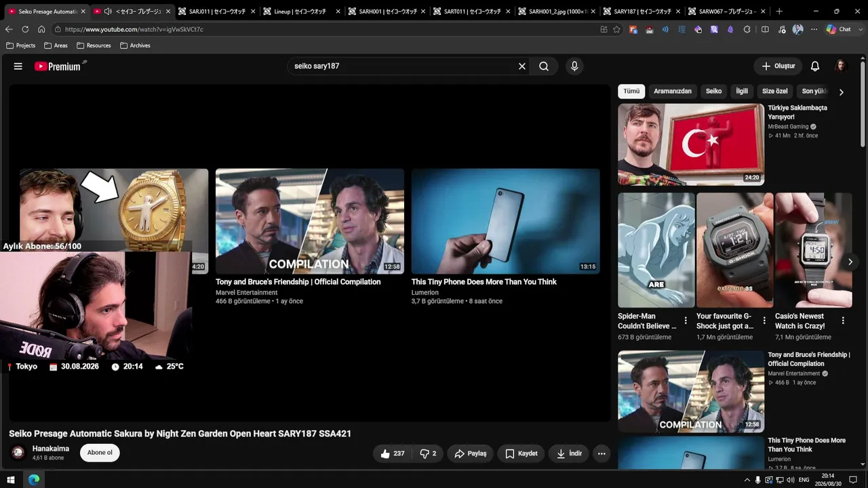Open the Archives bookmarks folder

135,45
